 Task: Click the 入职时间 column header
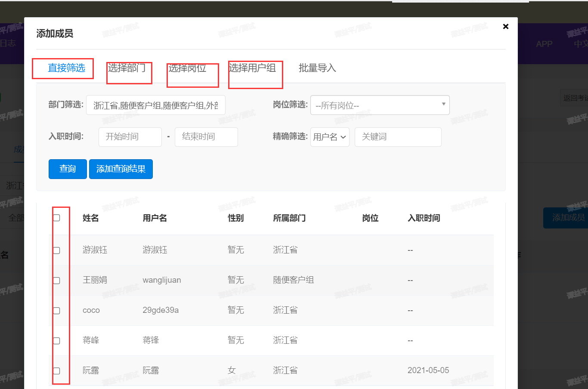pos(424,218)
